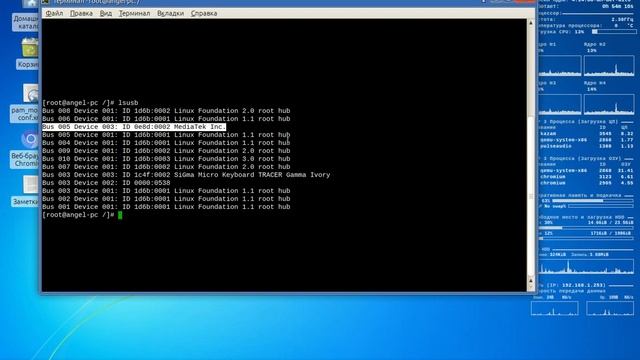Open the Терминал menu
The image size is (640, 360).
point(134,13)
